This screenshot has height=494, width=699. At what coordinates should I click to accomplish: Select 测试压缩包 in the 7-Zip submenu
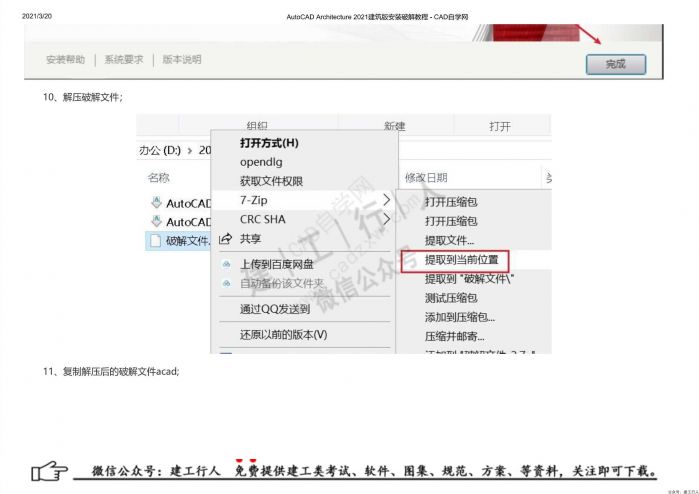(x=451, y=298)
